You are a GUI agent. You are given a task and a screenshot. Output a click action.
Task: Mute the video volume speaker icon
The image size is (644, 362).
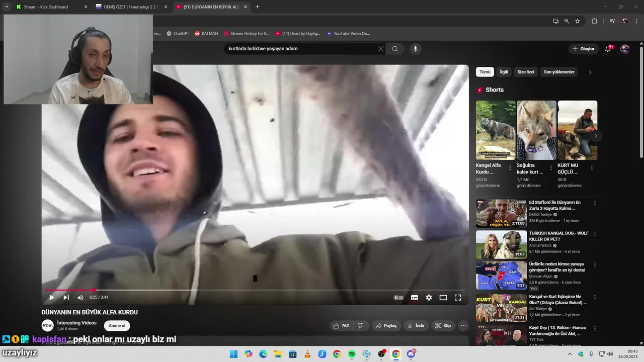tap(80, 298)
